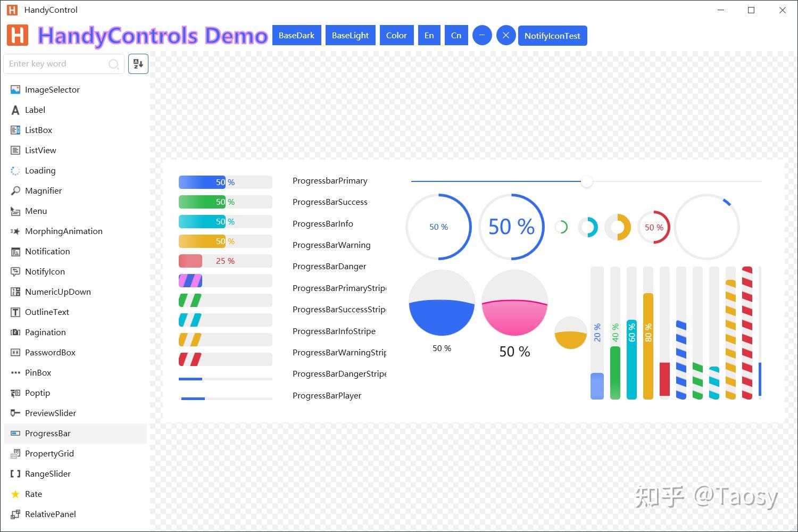Click the vertical 20 % blue bar
Screen dimensions: 798x532
597,333
